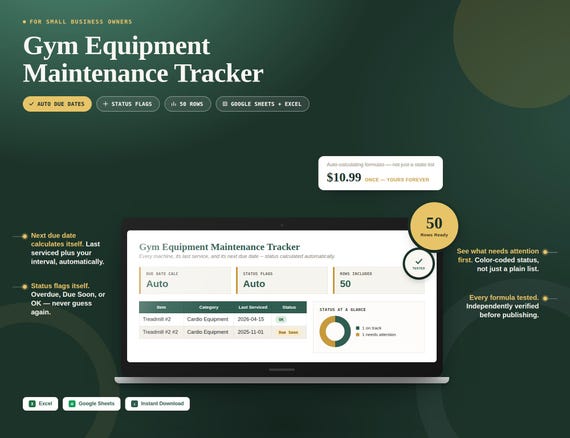
Task: Click the green '1 on track' legend swatch
Action: (x=358, y=328)
